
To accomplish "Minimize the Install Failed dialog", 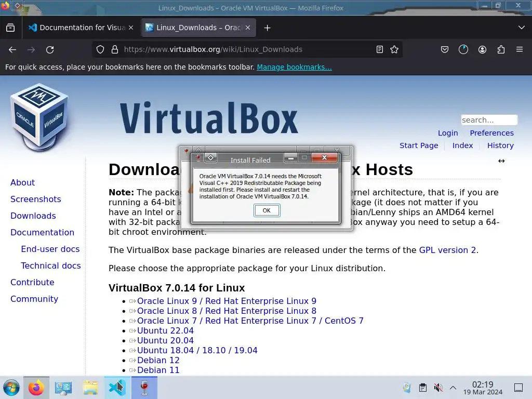I will [291, 158].
